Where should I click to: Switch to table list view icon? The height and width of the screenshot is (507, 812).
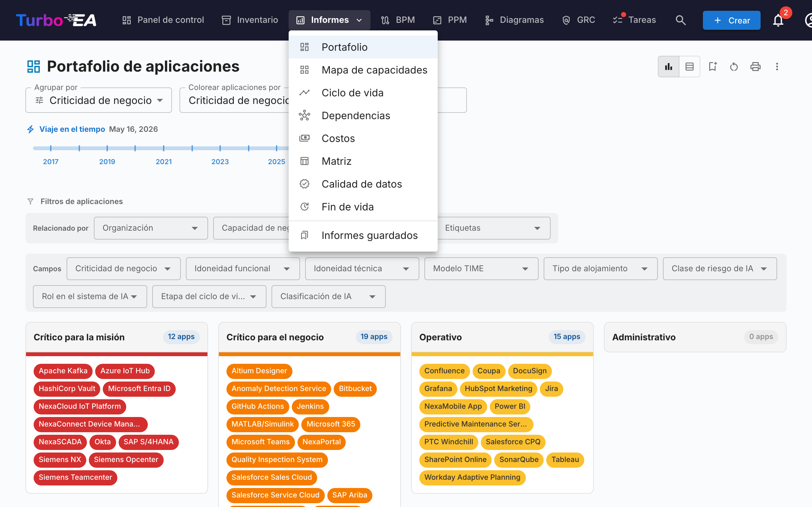point(690,67)
